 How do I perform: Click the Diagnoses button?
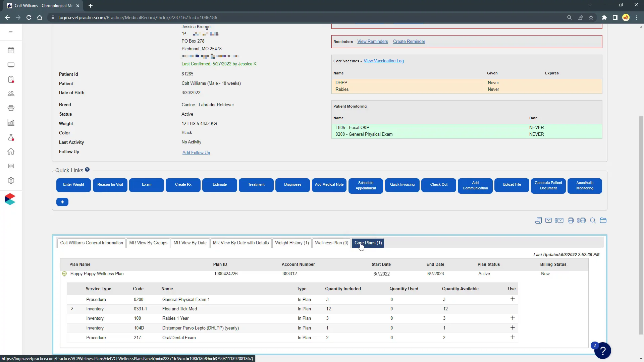tap(293, 185)
